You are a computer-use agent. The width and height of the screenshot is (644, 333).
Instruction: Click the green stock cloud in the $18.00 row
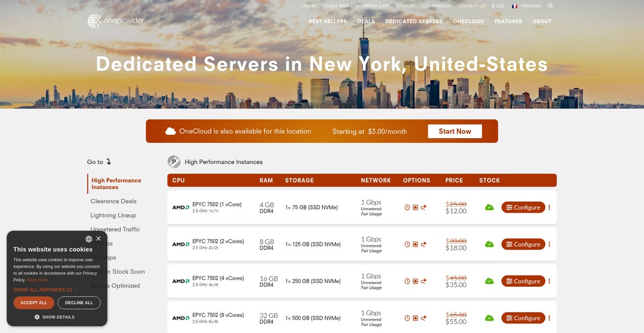(489, 244)
